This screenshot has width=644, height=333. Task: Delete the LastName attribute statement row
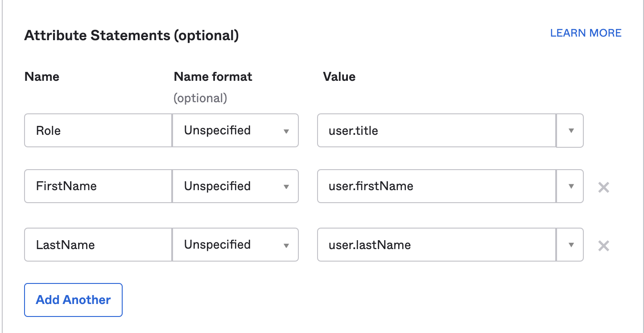point(603,246)
